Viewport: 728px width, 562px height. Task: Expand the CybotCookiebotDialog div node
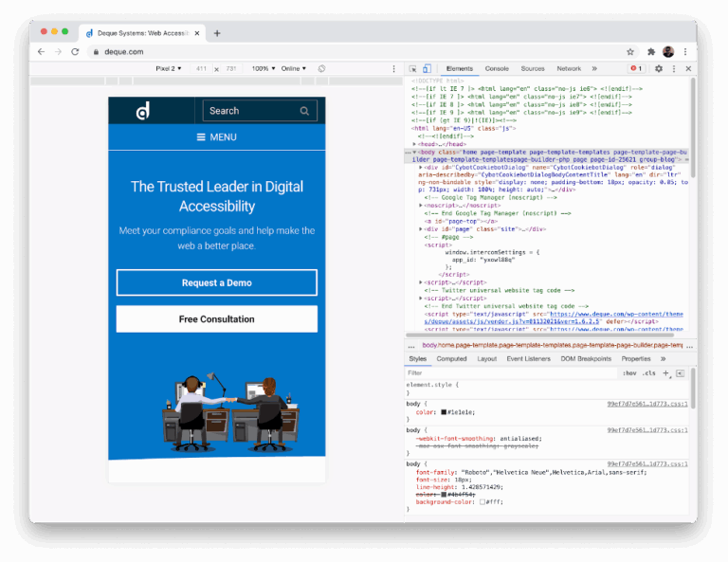(x=421, y=167)
